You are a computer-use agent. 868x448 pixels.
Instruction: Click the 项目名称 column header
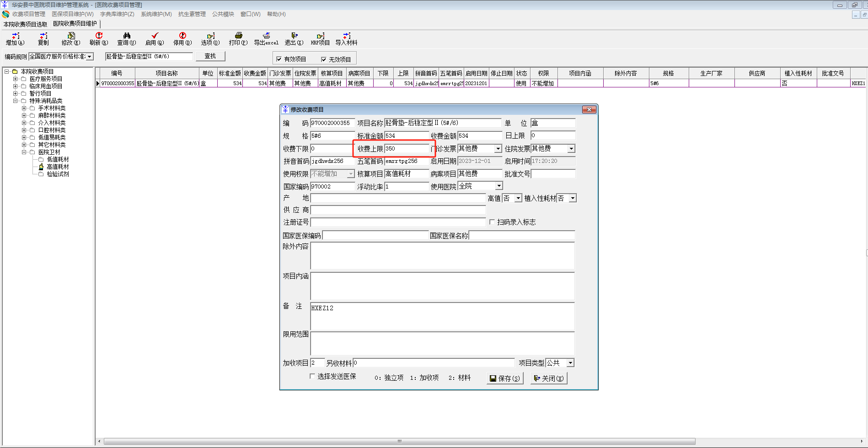tap(167, 73)
